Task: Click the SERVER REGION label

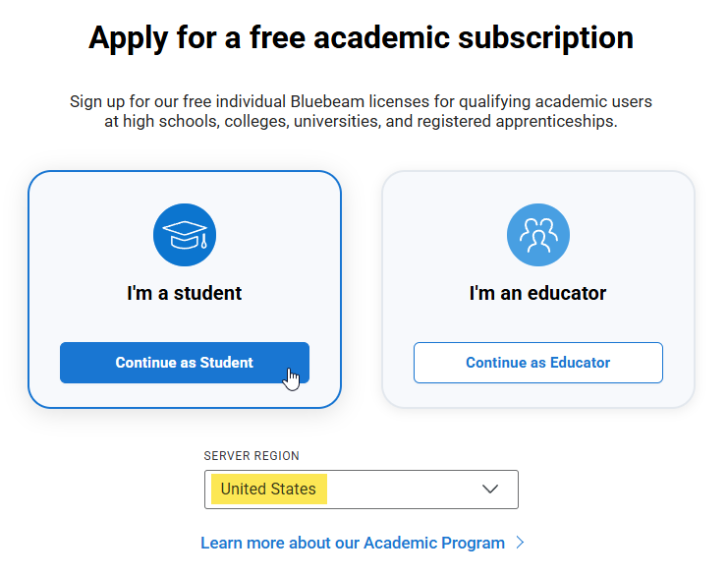Action: (252, 456)
